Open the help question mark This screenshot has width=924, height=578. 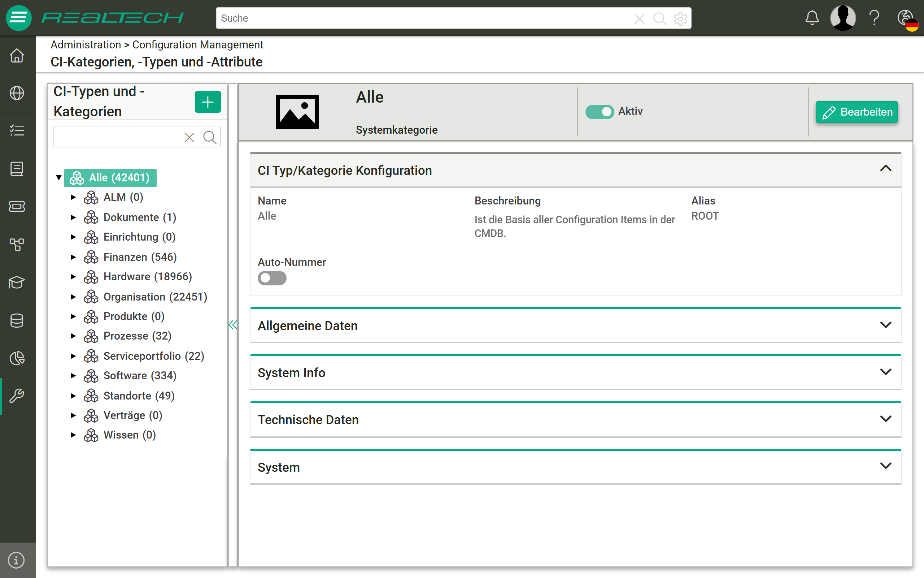click(874, 18)
